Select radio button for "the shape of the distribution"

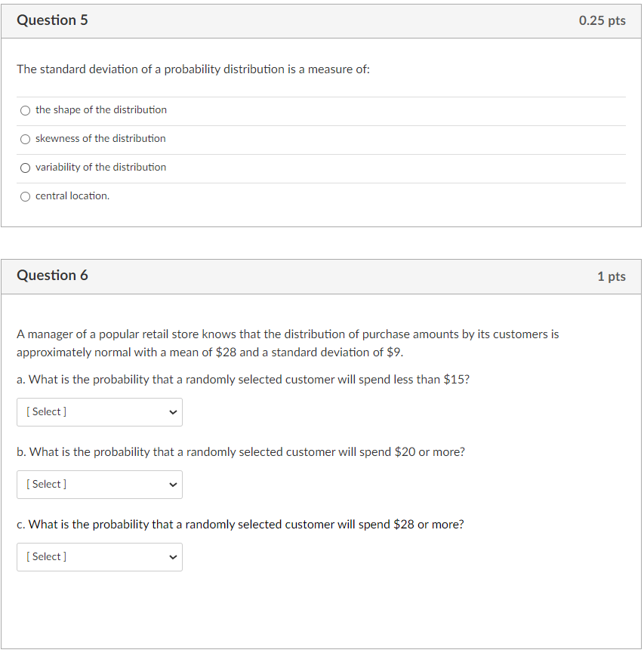[x=25, y=110]
